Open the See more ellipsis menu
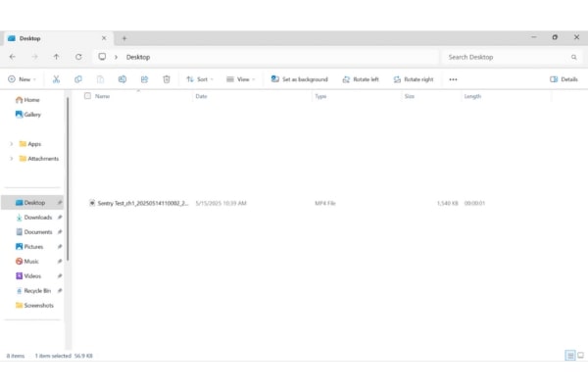588x392 pixels. [453, 79]
